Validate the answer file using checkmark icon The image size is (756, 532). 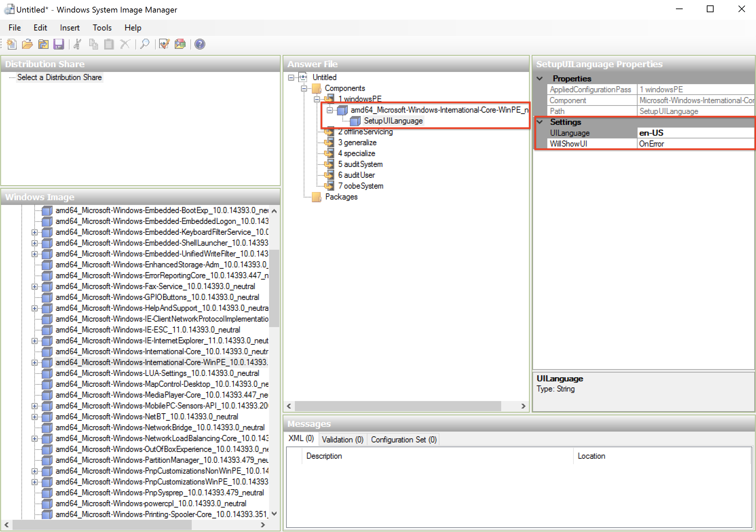click(164, 44)
